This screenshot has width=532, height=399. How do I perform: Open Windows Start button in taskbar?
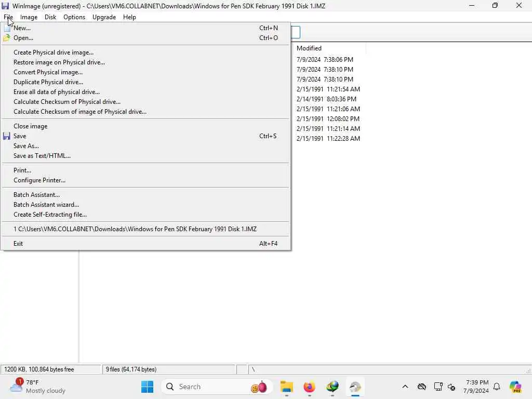(147, 387)
